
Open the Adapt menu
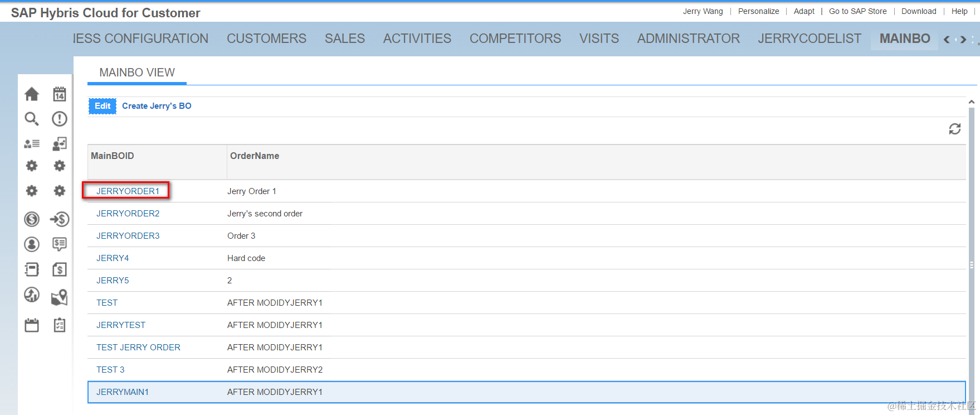click(x=804, y=11)
